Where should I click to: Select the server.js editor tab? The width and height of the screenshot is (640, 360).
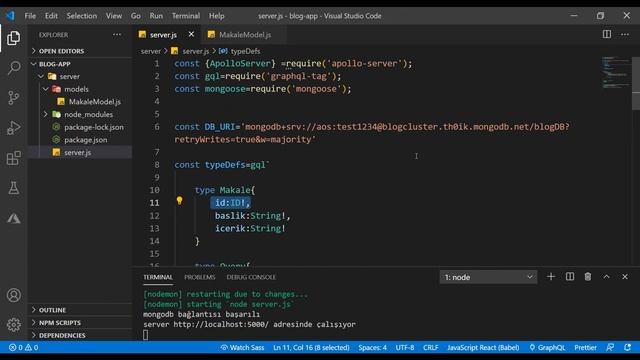(163, 35)
